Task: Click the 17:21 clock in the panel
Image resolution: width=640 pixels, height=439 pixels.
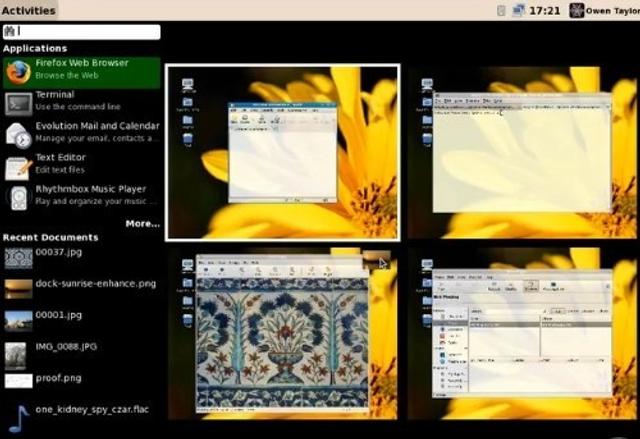Action: pyautogui.click(x=544, y=10)
